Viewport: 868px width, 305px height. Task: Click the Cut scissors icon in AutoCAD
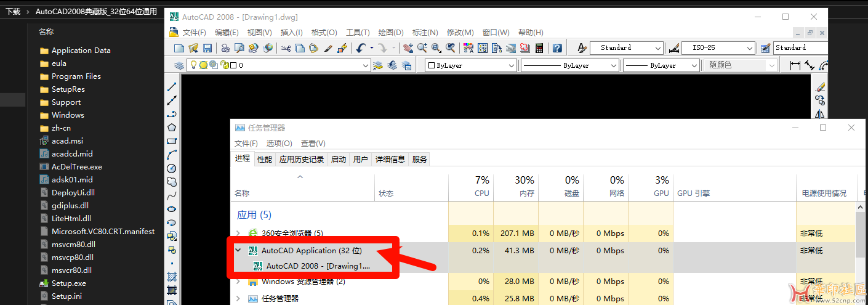[x=286, y=47]
